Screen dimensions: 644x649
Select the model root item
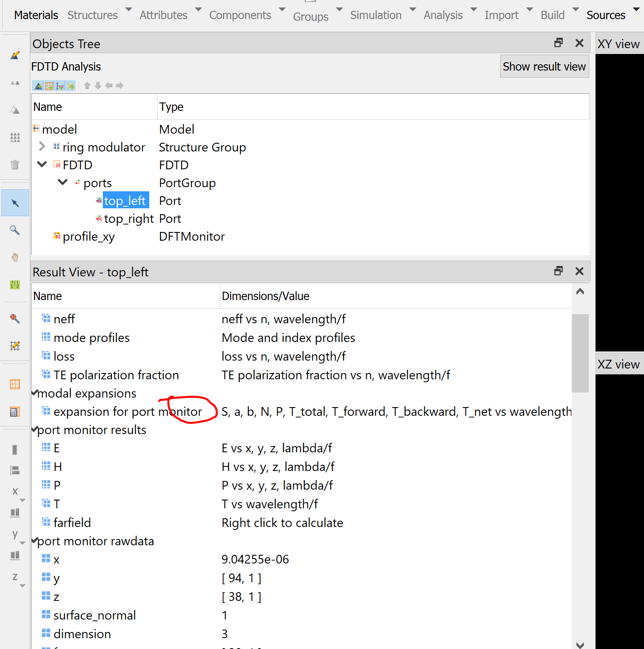[59, 129]
